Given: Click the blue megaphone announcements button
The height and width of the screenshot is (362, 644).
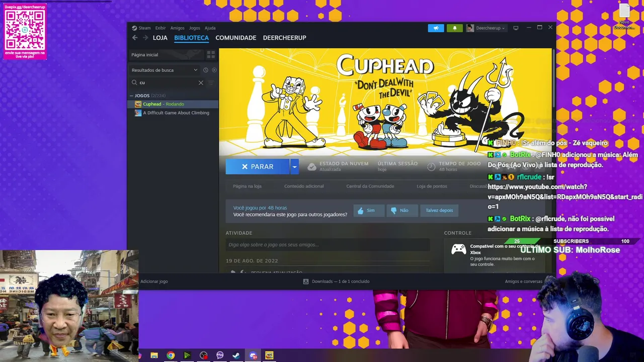Looking at the screenshot, I should pos(436,28).
